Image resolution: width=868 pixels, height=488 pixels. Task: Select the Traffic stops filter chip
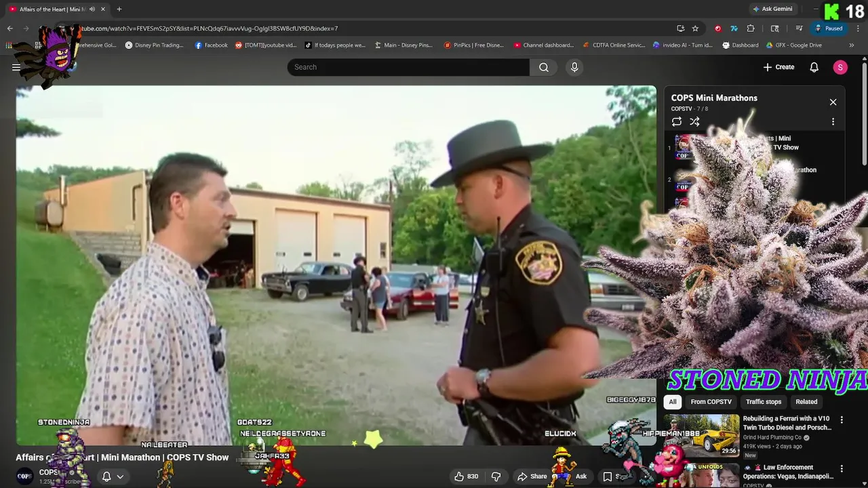click(764, 402)
